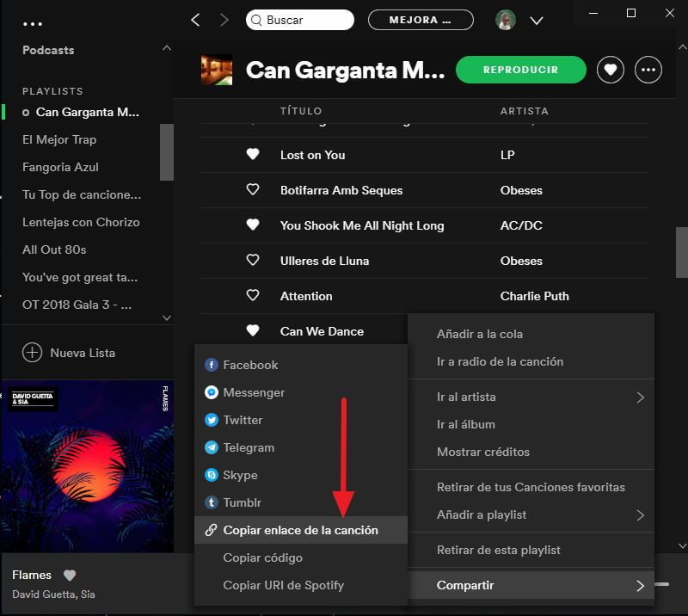Image resolution: width=688 pixels, height=616 pixels.
Task: Select Copiar URI de Spotify
Action: click(300, 585)
